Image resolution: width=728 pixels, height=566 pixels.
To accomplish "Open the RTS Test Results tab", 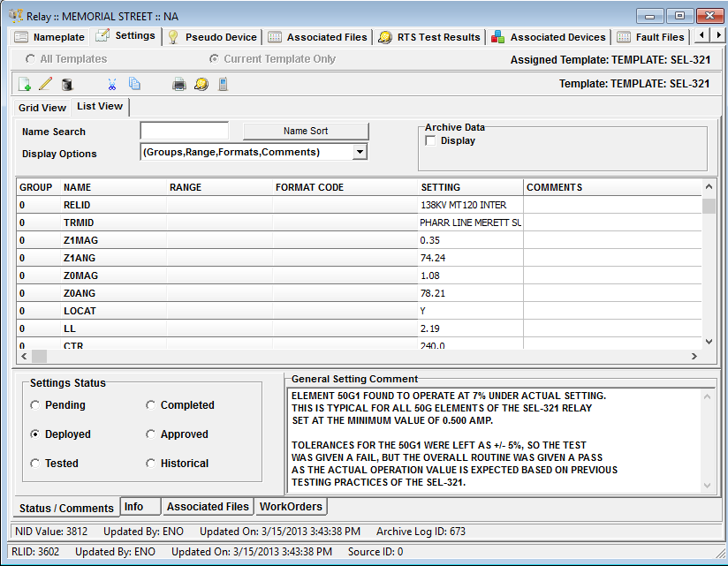I will point(429,37).
